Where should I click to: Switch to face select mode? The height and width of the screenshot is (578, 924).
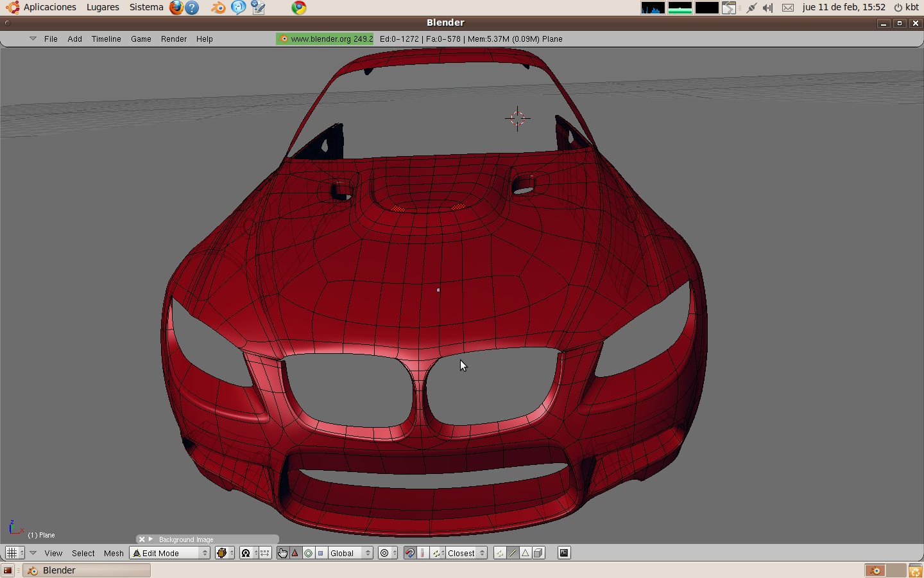pos(526,553)
